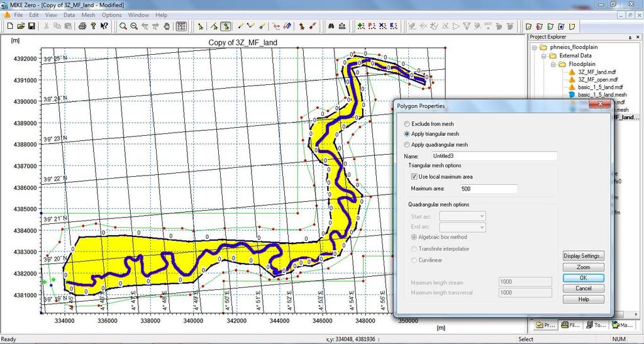Collapse the phneios_floodplain tree node

tap(534, 47)
